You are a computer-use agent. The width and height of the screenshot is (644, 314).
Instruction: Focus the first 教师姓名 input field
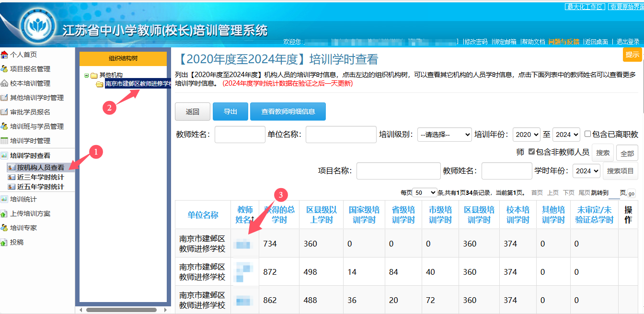click(240, 135)
